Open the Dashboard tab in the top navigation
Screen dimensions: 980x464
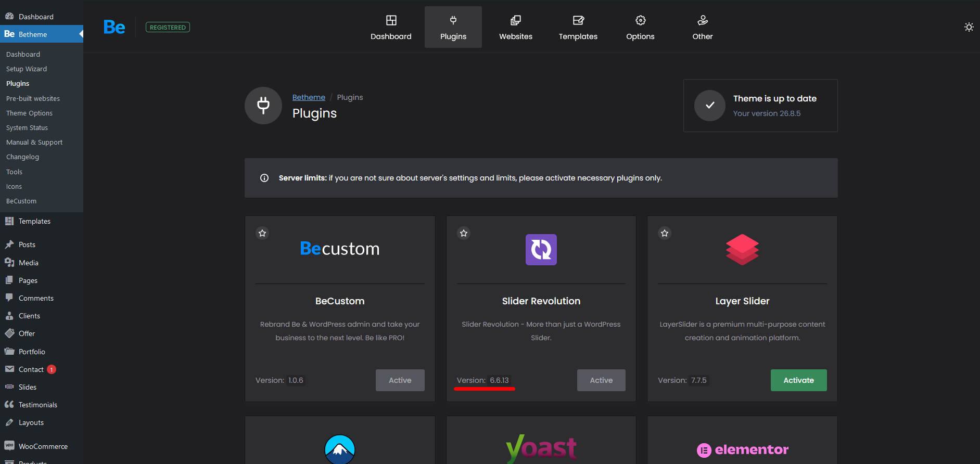click(391, 27)
